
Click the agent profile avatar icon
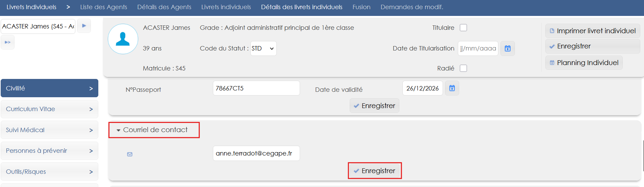123,39
